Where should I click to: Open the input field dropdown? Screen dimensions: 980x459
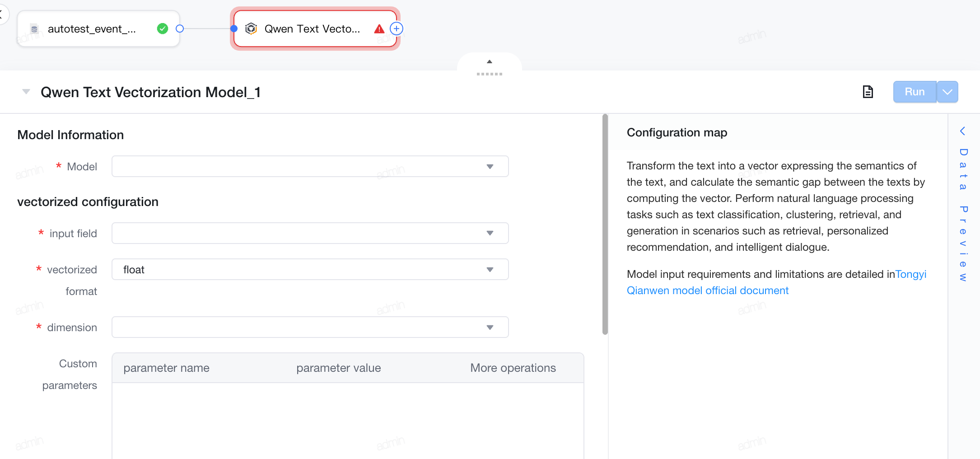(310, 233)
